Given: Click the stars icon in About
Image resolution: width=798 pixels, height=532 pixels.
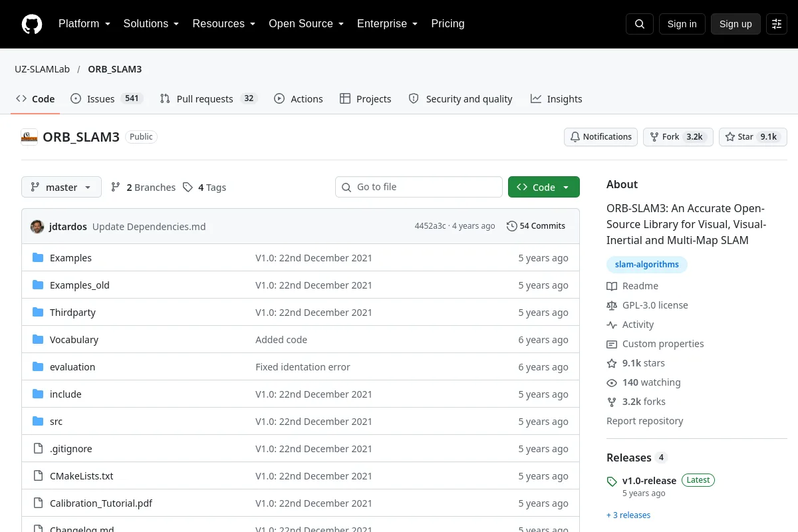Looking at the screenshot, I should 612,363.
